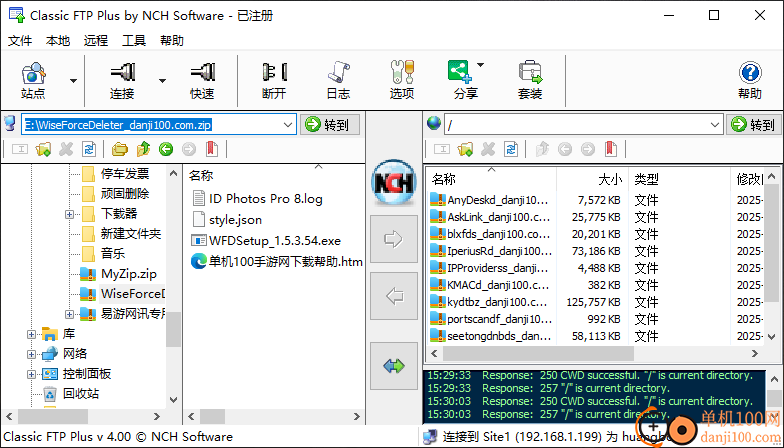
Task: Select the file style.json
Action: coord(235,220)
